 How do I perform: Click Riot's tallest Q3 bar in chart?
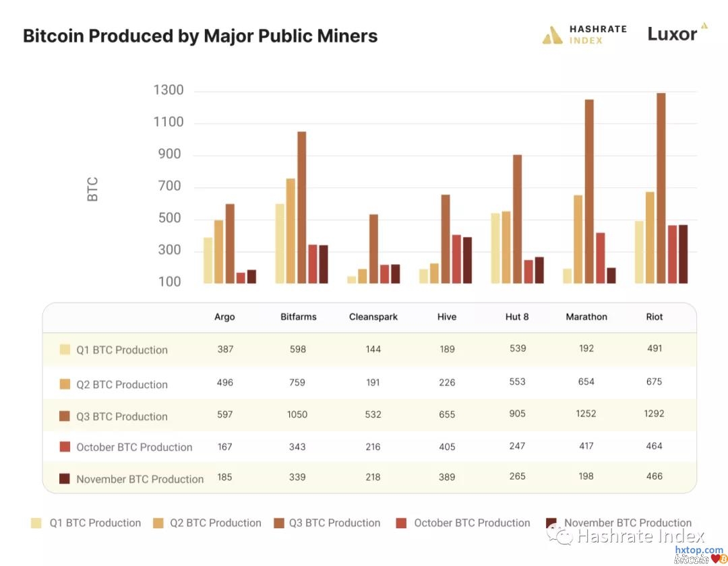[661, 188]
